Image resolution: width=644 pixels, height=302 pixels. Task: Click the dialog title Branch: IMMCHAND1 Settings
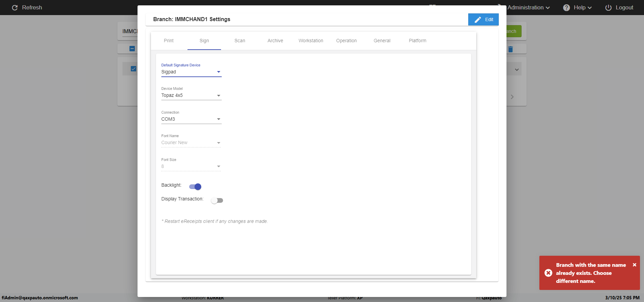point(192,19)
